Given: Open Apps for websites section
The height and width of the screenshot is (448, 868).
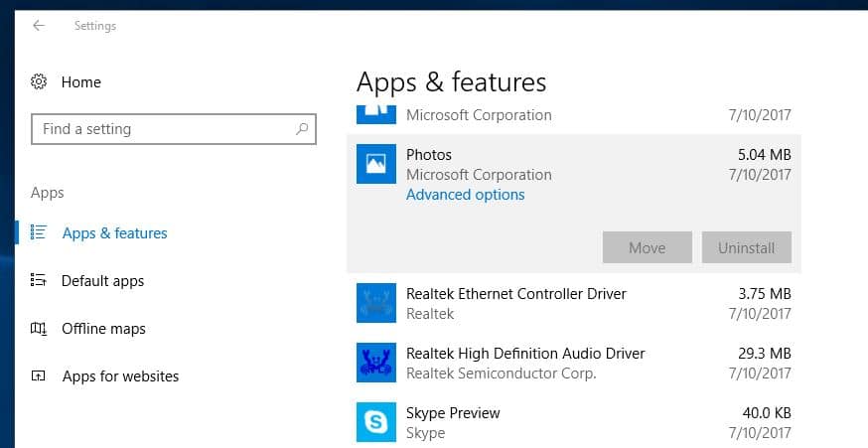Looking at the screenshot, I should click(120, 376).
